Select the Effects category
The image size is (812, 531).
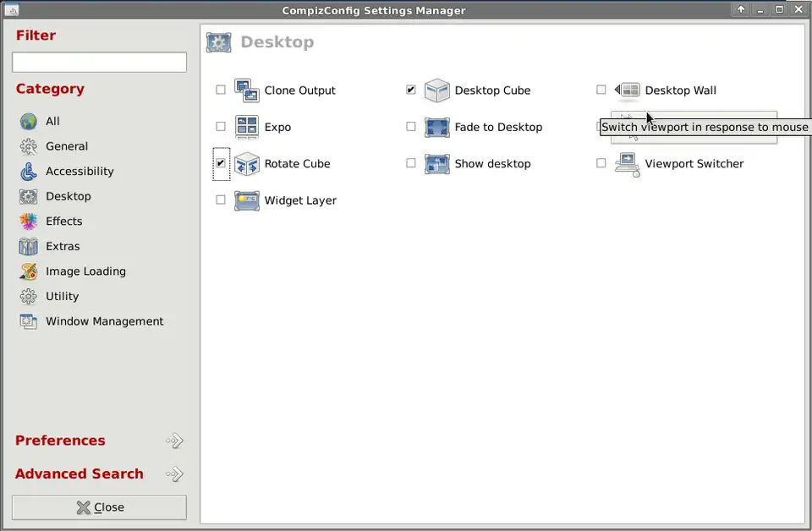tap(63, 222)
